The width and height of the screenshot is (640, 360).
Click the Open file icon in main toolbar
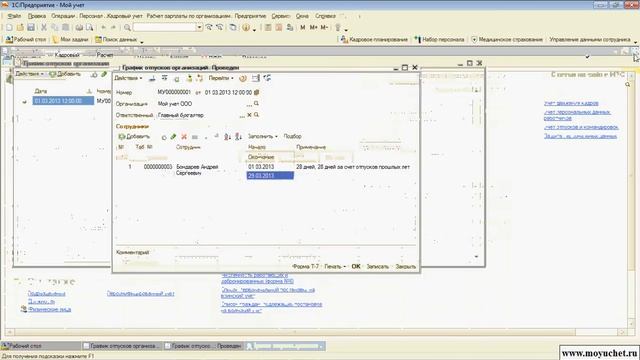pyautogui.click(x=20, y=27)
